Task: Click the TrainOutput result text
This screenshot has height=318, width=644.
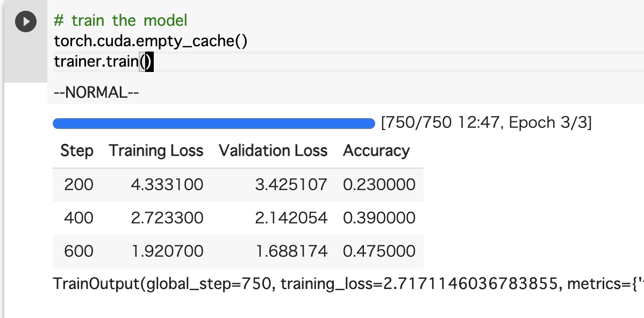Action: coord(348,284)
